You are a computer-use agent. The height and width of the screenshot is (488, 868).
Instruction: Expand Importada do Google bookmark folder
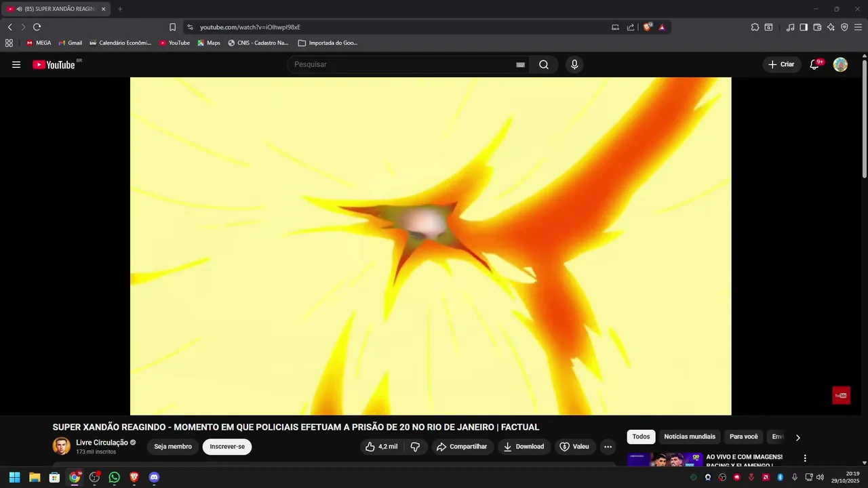[328, 43]
